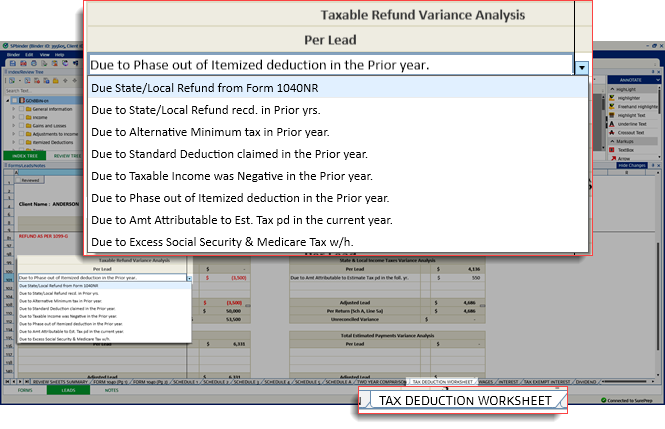Select the Highlight Text tool
This screenshot has height=429, width=665.
pyautogui.click(x=631, y=115)
